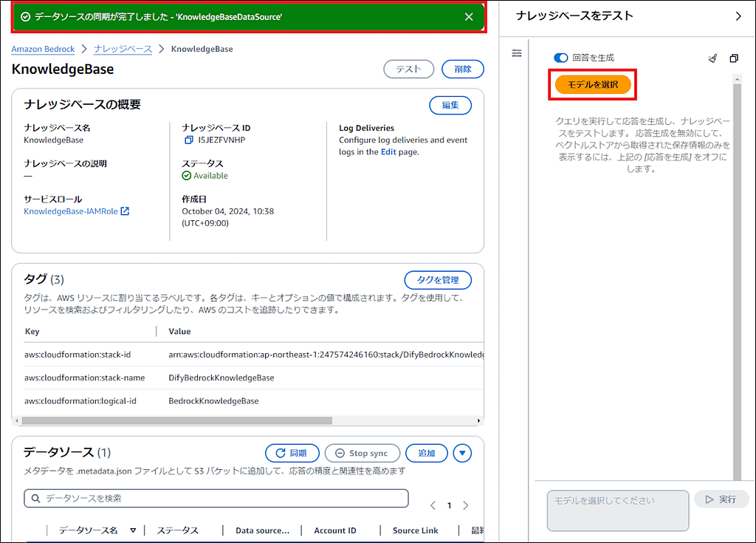
Task: Click the horizontal scrollbar under the tags table
Action: (x=177, y=420)
